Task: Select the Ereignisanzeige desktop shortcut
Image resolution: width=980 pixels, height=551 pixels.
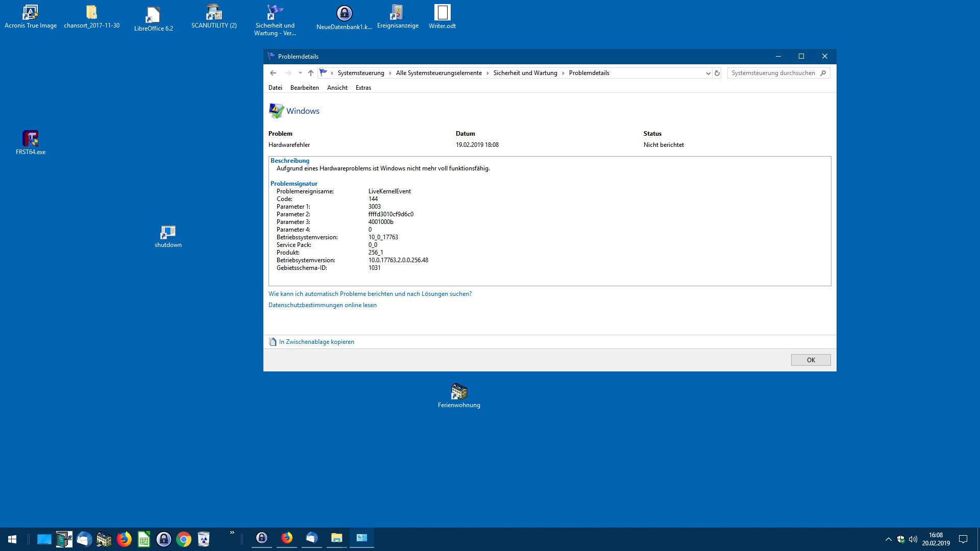Action: tap(398, 17)
